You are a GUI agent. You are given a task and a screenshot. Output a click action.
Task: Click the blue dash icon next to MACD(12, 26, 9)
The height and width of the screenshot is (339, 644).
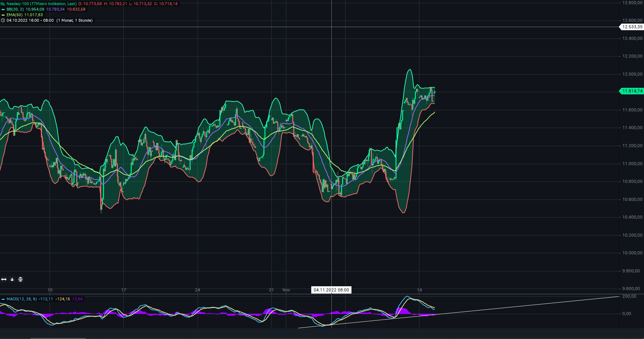3,298
